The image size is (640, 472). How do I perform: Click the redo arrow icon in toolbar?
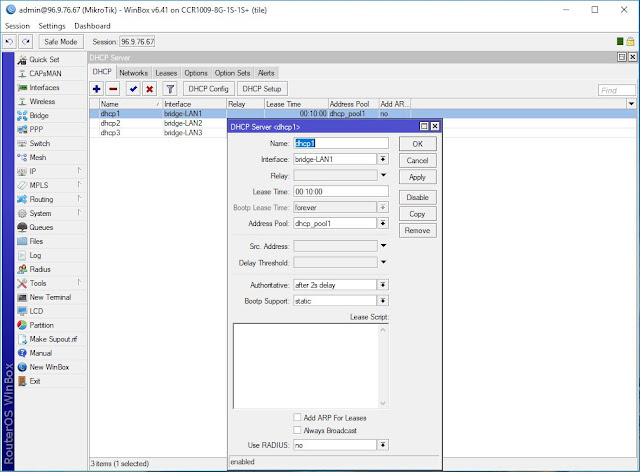pos(26,42)
